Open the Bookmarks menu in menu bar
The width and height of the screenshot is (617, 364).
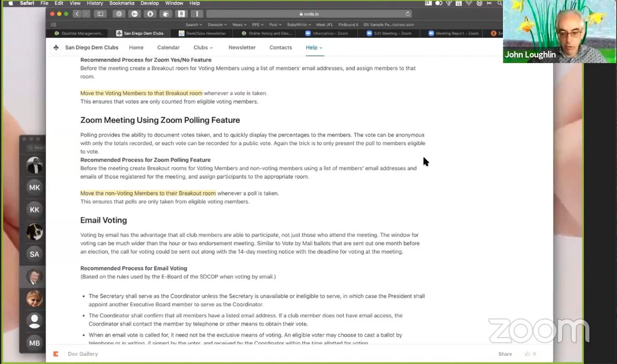122,3
